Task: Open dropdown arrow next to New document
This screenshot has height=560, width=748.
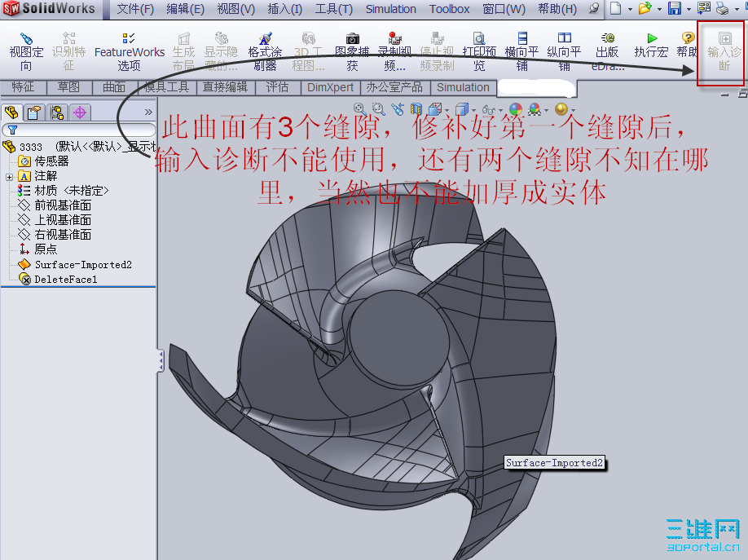Action: coord(630,9)
